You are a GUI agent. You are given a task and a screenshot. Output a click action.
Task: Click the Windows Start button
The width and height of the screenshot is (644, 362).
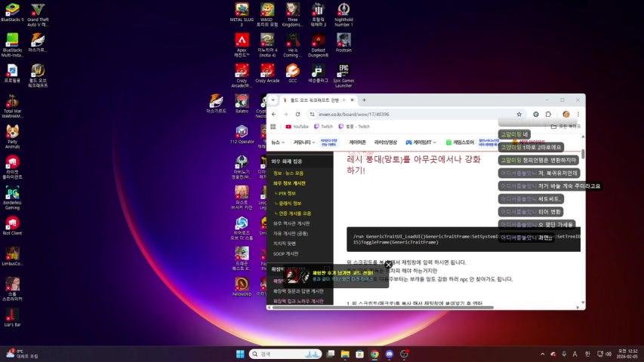click(240, 354)
